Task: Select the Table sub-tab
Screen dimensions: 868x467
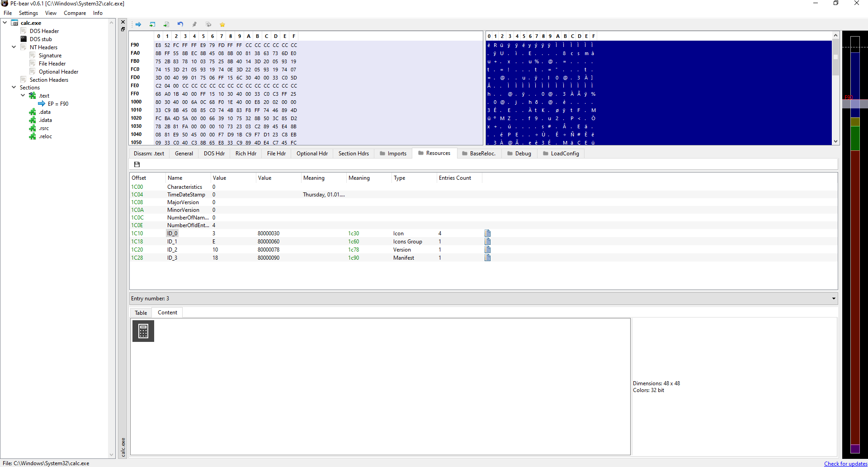Action: pos(141,313)
